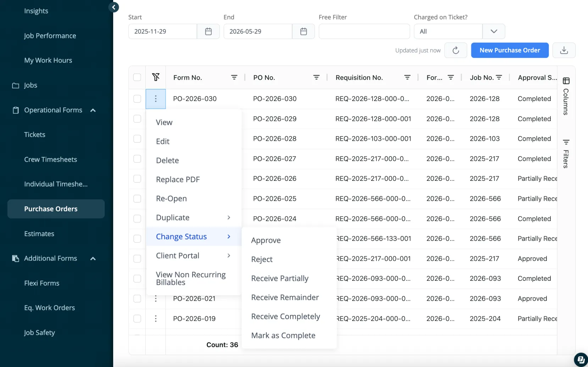
Task: Select View Non Recurring Billables
Action: coord(194,279)
